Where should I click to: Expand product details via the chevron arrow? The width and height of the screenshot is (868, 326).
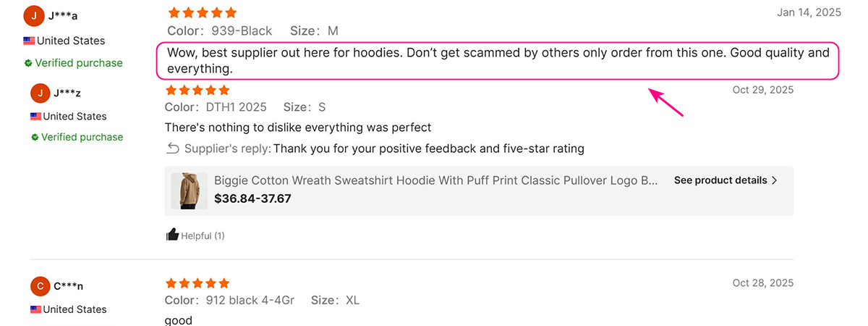(x=775, y=180)
